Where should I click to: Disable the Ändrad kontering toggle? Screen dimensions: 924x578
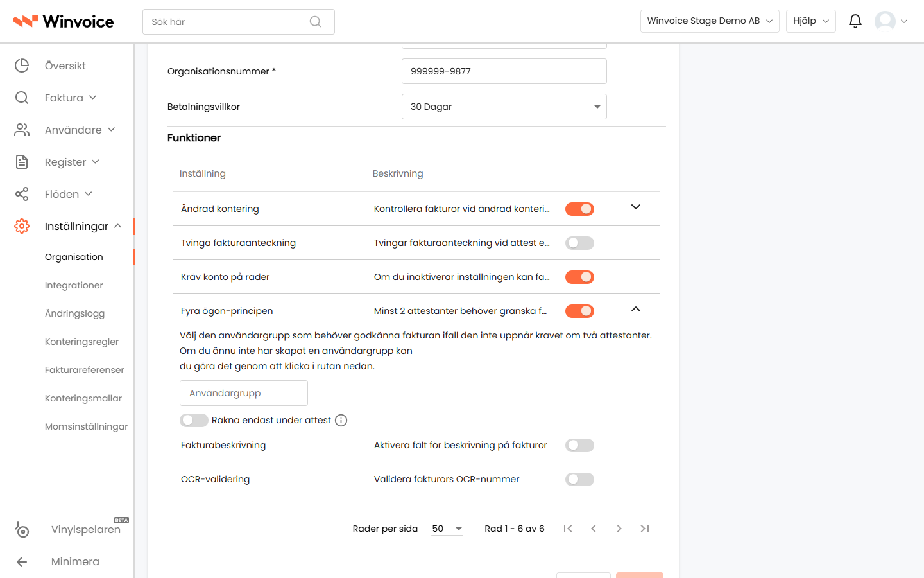pyautogui.click(x=579, y=209)
